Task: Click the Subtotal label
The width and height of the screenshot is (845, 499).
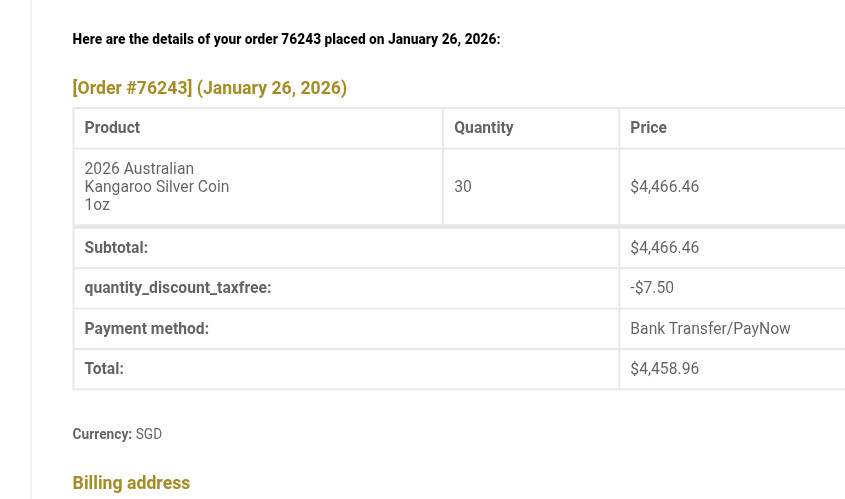Action: (x=116, y=247)
